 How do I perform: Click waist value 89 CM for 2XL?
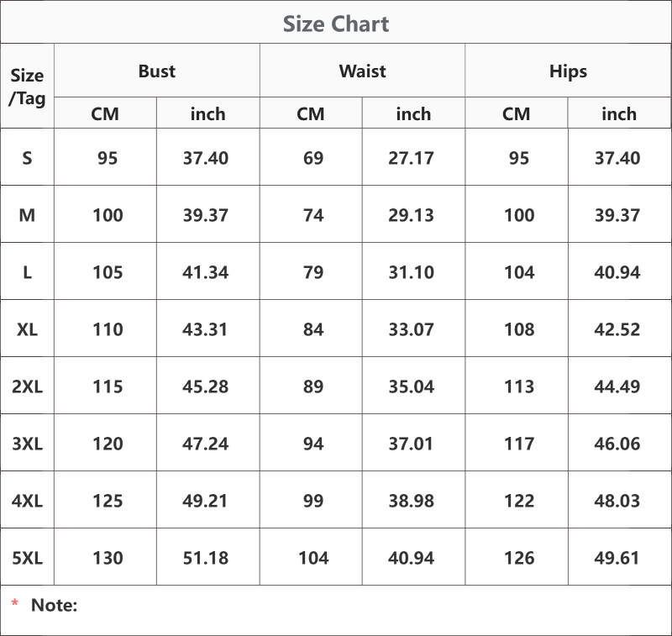[x=313, y=386]
